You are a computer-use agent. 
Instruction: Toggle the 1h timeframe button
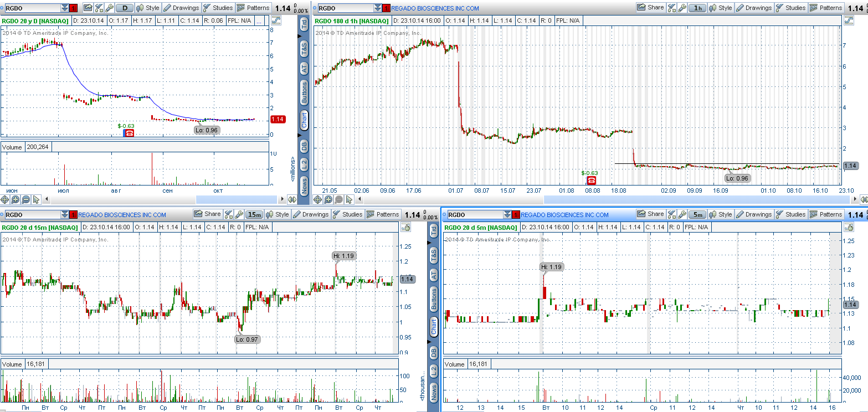[x=698, y=8]
